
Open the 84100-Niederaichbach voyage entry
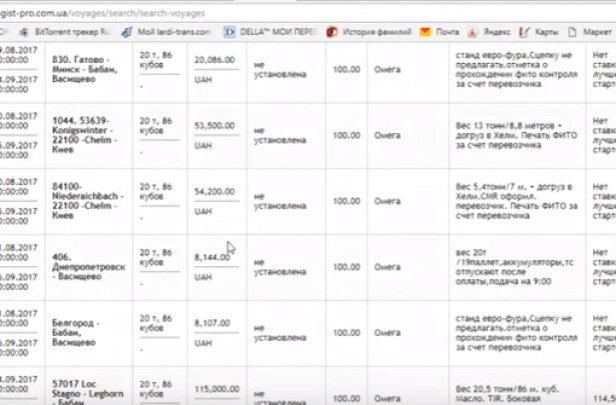coord(87,200)
